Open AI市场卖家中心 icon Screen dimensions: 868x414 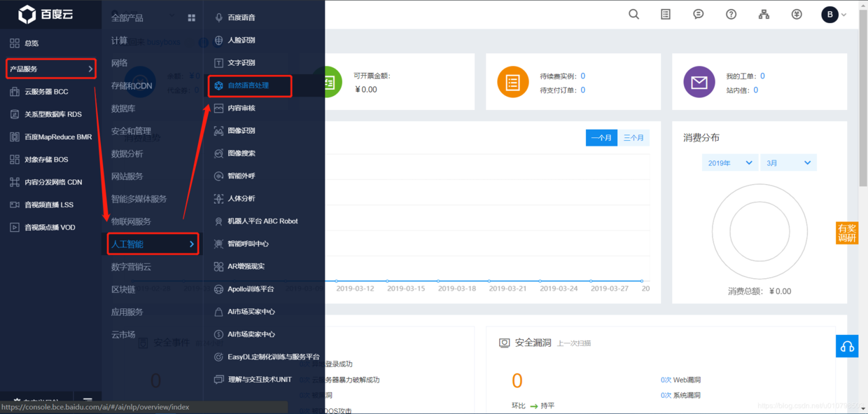[x=219, y=334]
